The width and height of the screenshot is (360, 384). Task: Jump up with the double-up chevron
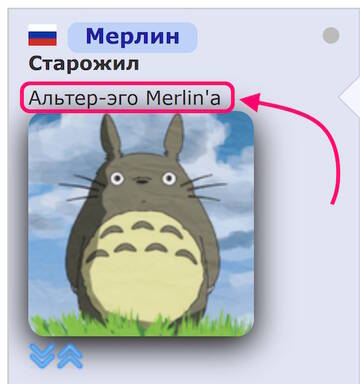70,355
